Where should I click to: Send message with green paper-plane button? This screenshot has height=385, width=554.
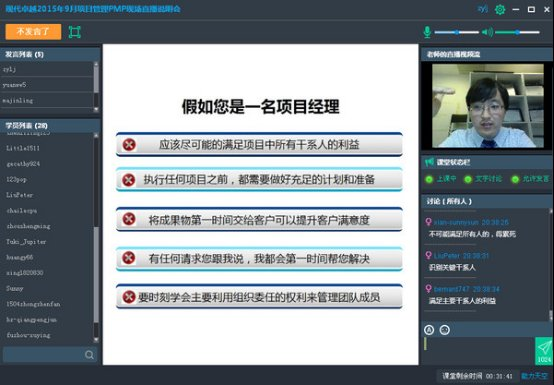point(544,351)
